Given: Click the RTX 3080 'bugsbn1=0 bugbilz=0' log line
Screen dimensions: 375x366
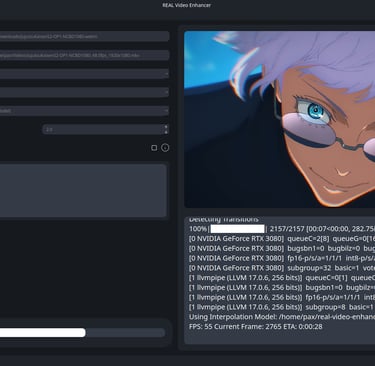Looking at the screenshot, I should (x=282, y=249).
